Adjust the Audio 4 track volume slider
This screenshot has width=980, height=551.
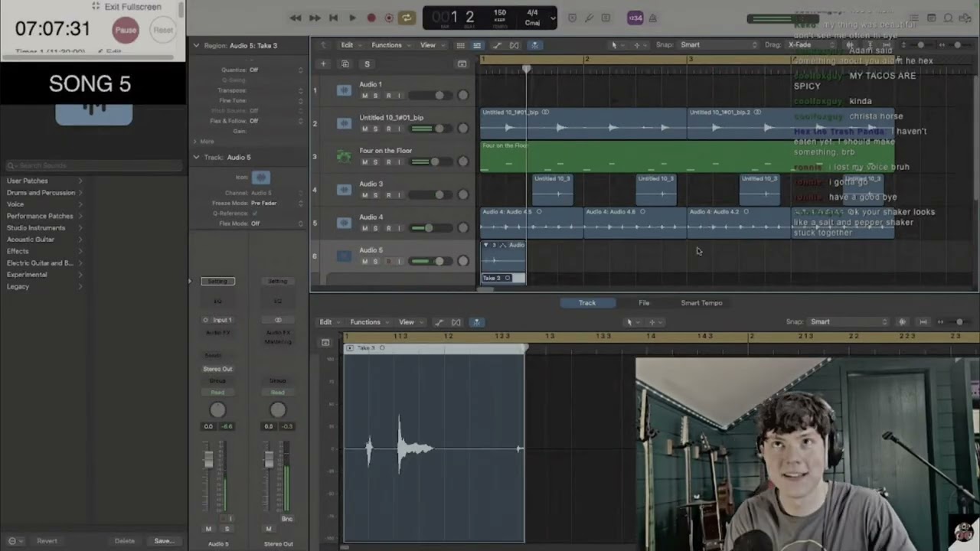pos(429,228)
